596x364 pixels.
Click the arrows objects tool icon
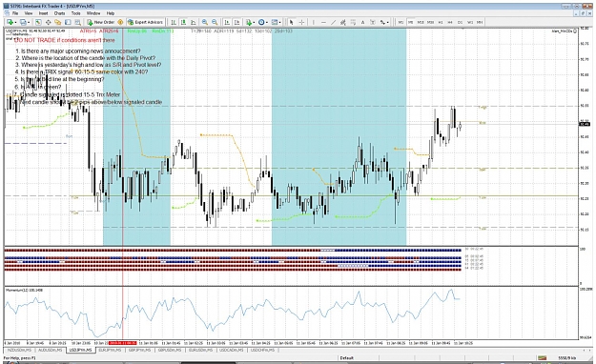click(382, 22)
